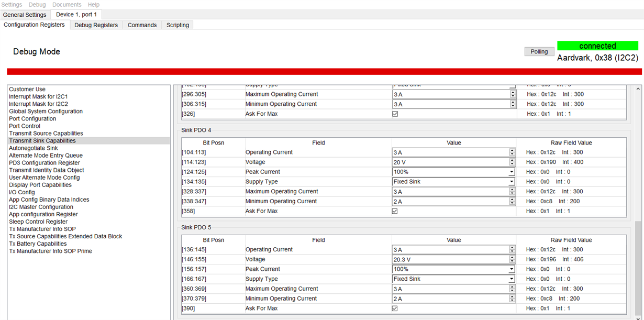Screen dimensions: 644x320
Task: Open I2C Master Configuration
Action: pos(40,206)
